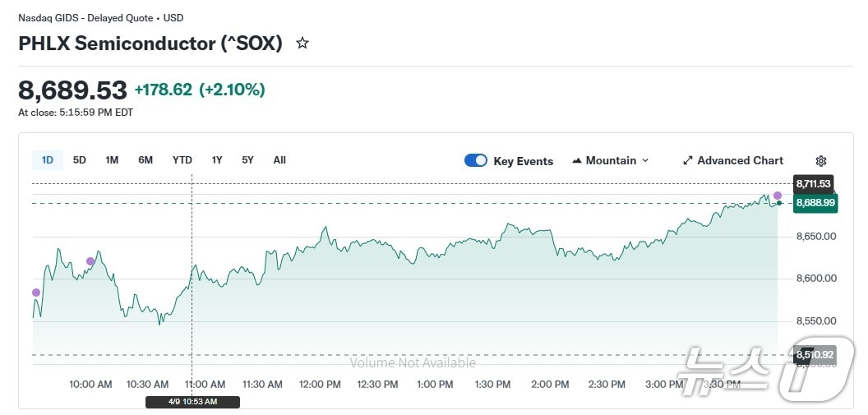Open chart settings gear icon
The width and height of the screenshot is (868, 415).
point(820,161)
